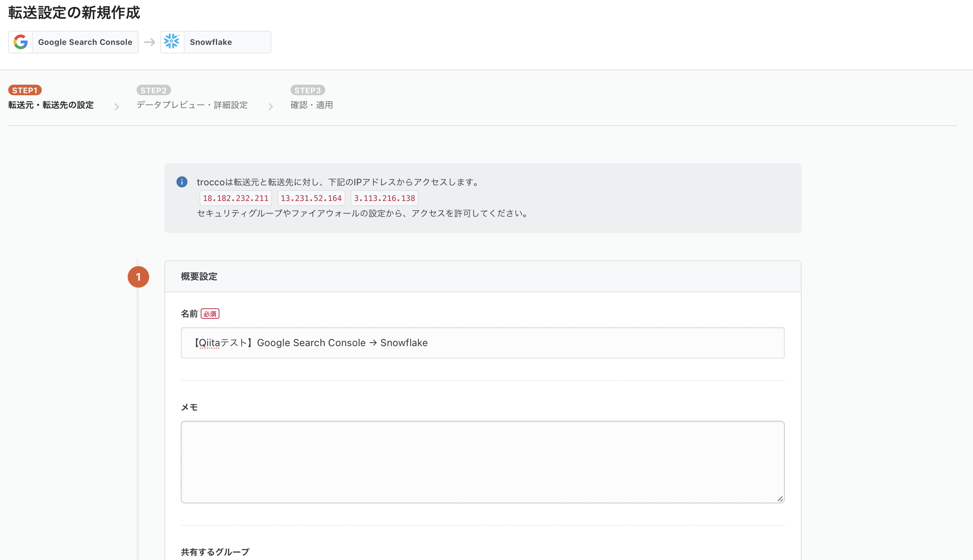Click the arrow icon between Google and Snowflake

(150, 42)
